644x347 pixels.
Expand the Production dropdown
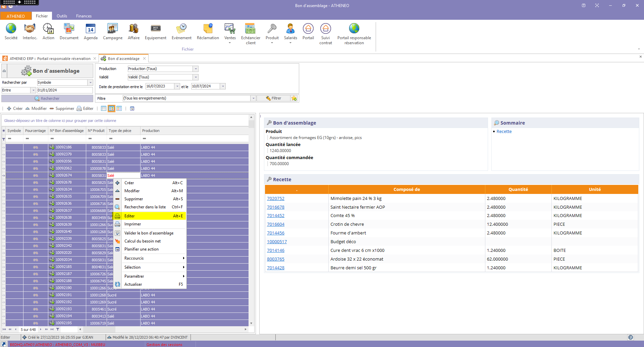[196, 69]
